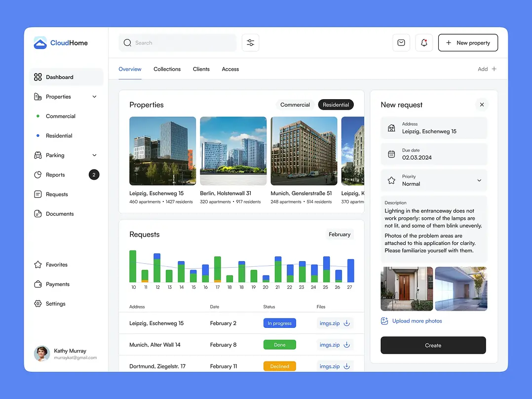Open the mail inbox icon
This screenshot has width=532, height=399.
tap(401, 43)
